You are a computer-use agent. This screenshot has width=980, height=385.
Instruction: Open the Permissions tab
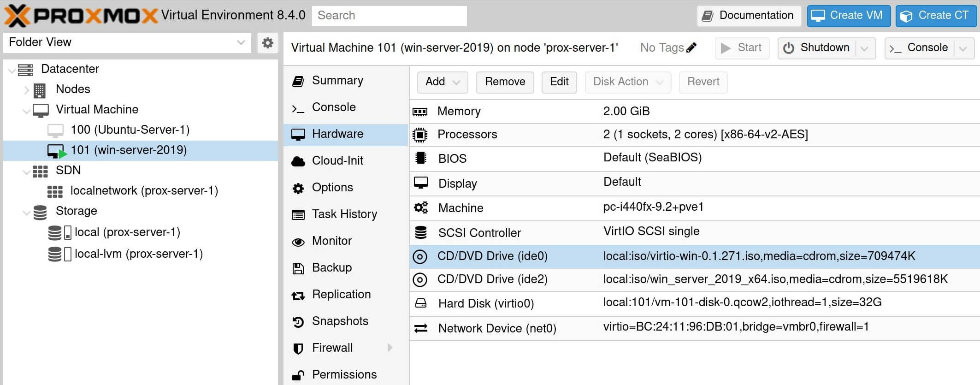(x=346, y=374)
